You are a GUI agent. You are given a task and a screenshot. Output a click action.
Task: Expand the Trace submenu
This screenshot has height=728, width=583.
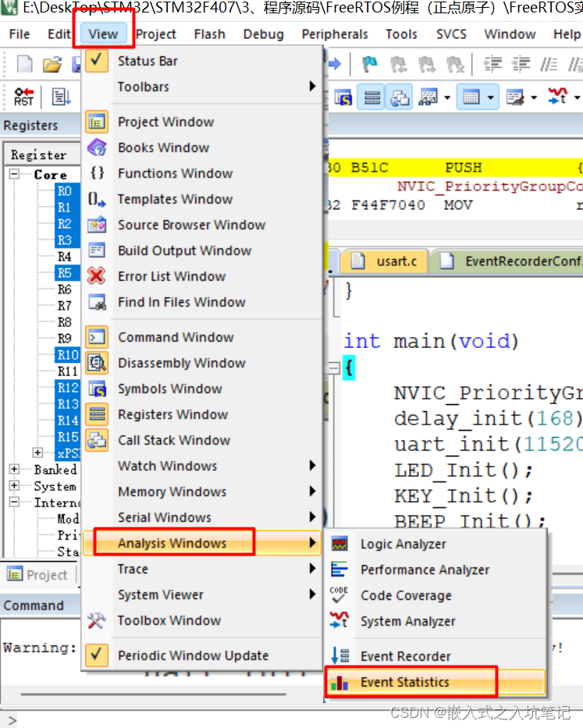202,570
